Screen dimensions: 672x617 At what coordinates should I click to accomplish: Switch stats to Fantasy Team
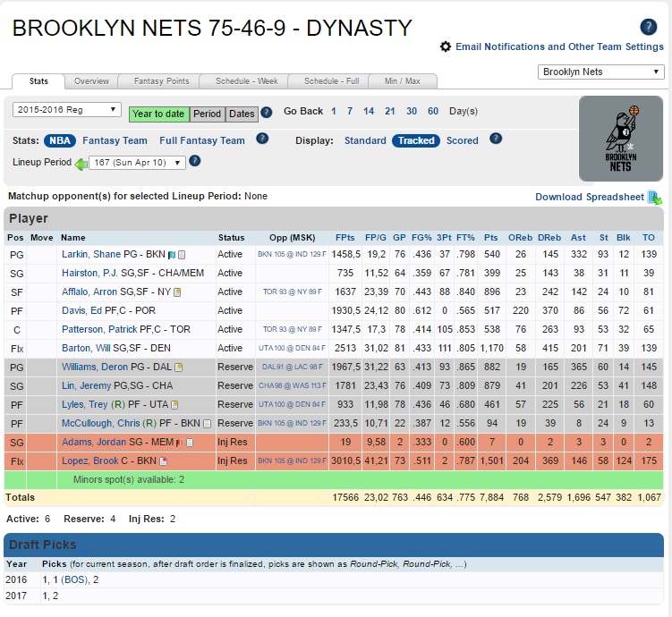point(115,140)
